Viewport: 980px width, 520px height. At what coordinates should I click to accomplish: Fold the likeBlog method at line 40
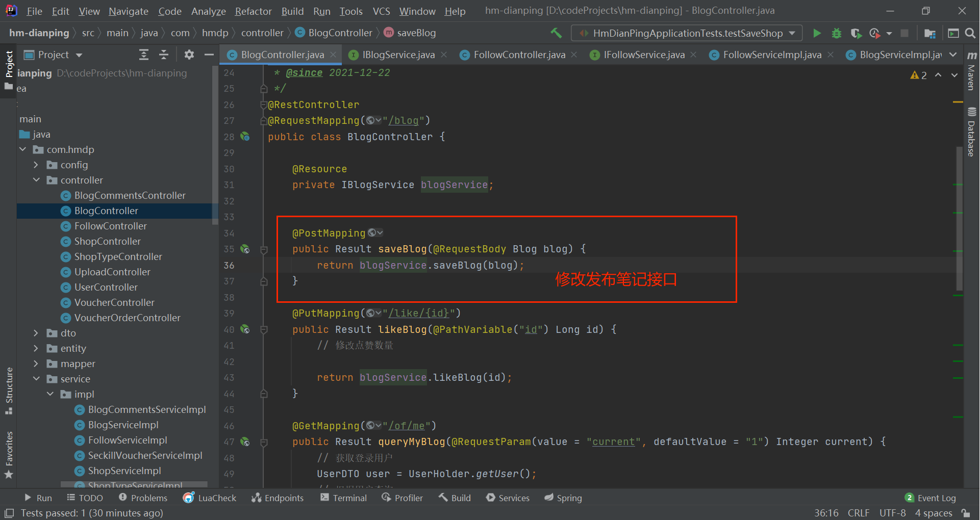pos(264,330)
